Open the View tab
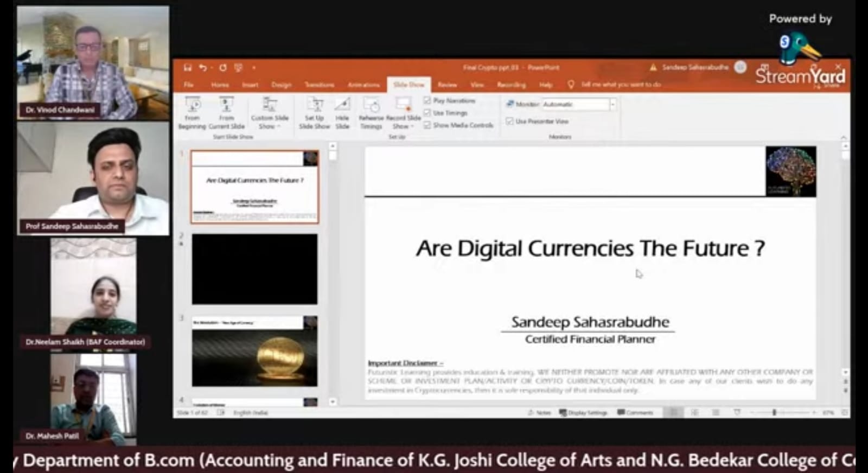Screen dimensions: 868x473 [477, 85]
